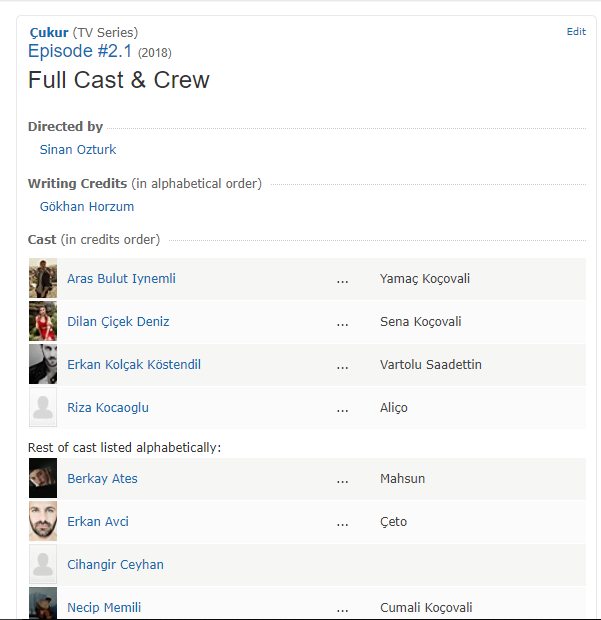This screenshot has height=620, width=601.
Task: Click the Necip Memili name link
Action: click(x=104, y=608)
